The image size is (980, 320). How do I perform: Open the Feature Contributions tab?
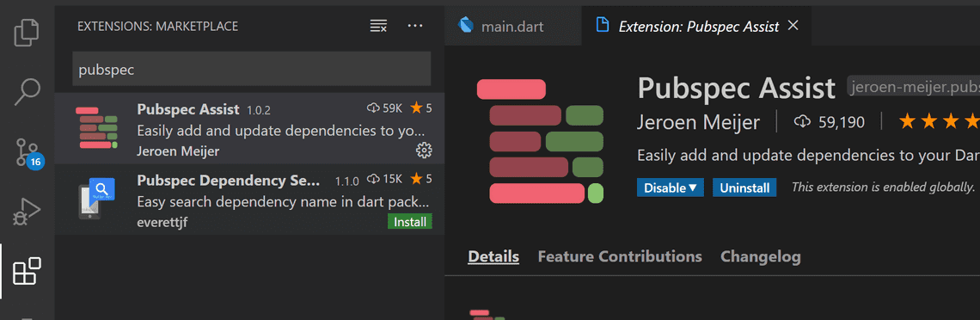click(619, 256)
